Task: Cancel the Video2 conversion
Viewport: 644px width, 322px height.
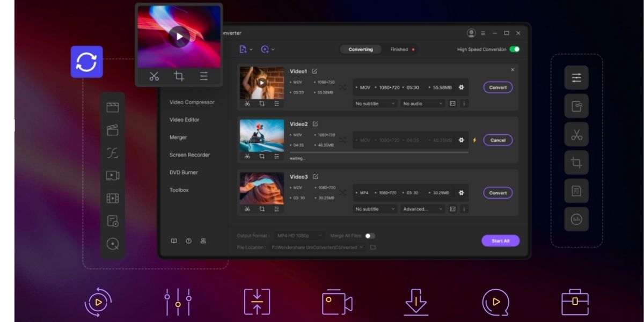Action: [x=497, y=140]
